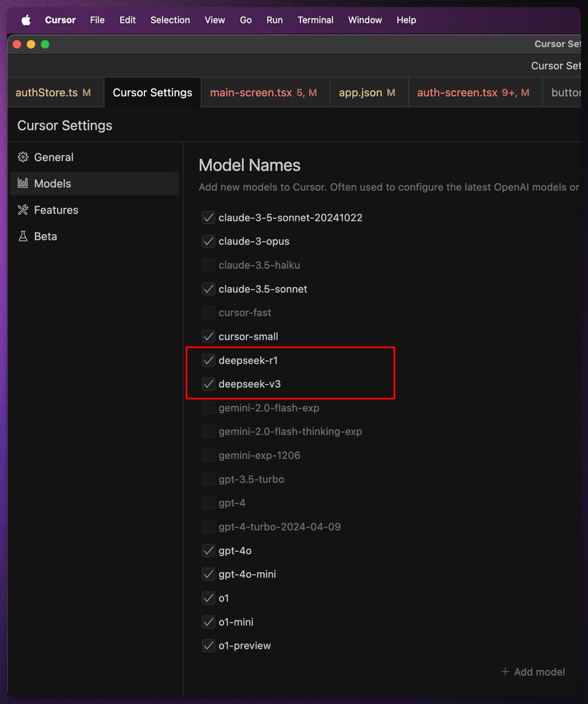Open the Terminal menu

pos(316,20)
